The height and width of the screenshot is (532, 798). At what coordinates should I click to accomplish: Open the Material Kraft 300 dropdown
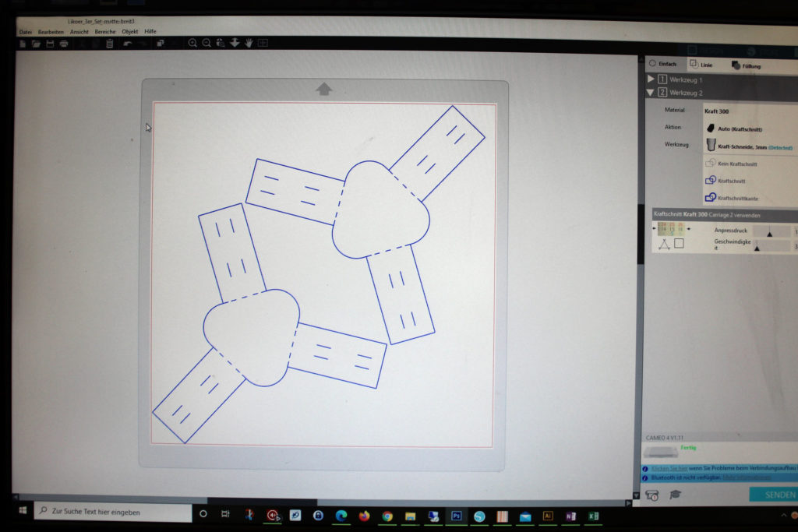coord(748,111)
